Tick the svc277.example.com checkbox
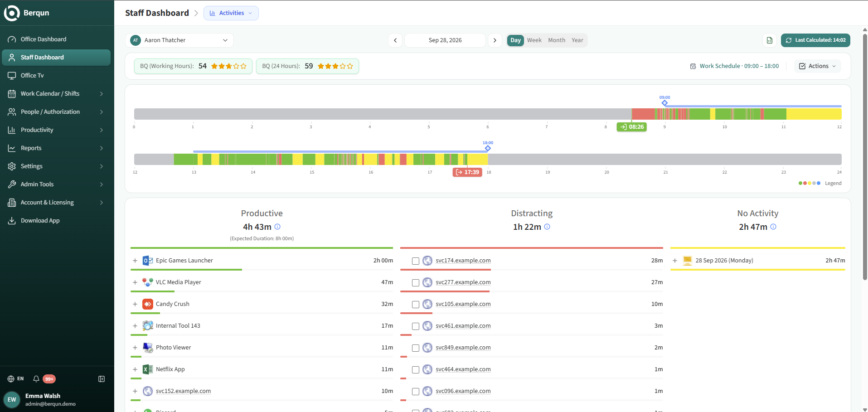Viewport: 868px width, 412px height. coord(416,283)
